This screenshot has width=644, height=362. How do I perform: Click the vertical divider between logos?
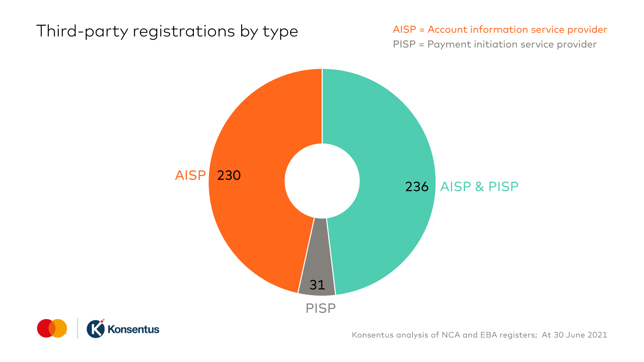77,328
